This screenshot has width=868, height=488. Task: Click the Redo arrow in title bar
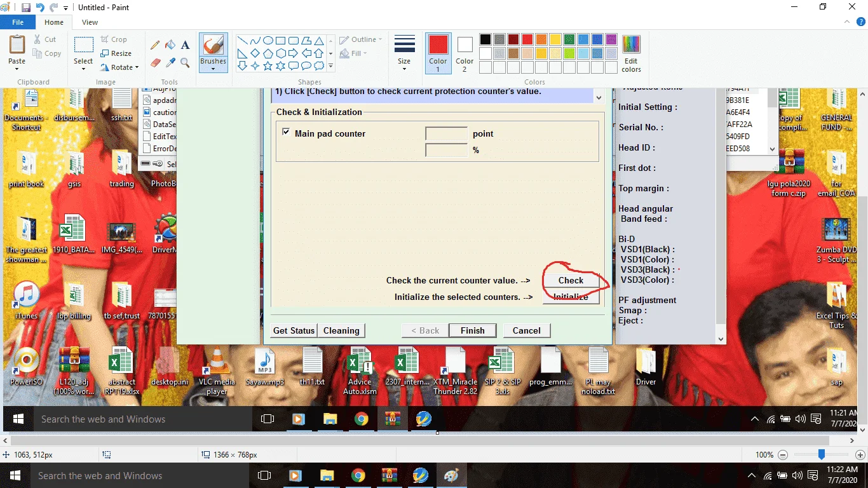coord(54,8)
